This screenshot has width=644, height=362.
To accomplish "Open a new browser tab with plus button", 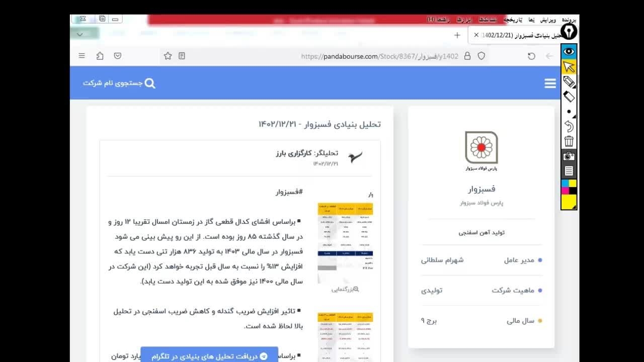I will point(457,35).
